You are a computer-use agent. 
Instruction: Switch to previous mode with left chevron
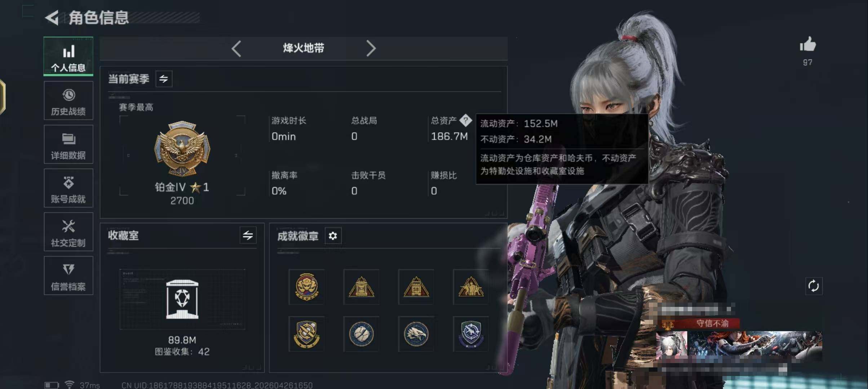(236, 48)
